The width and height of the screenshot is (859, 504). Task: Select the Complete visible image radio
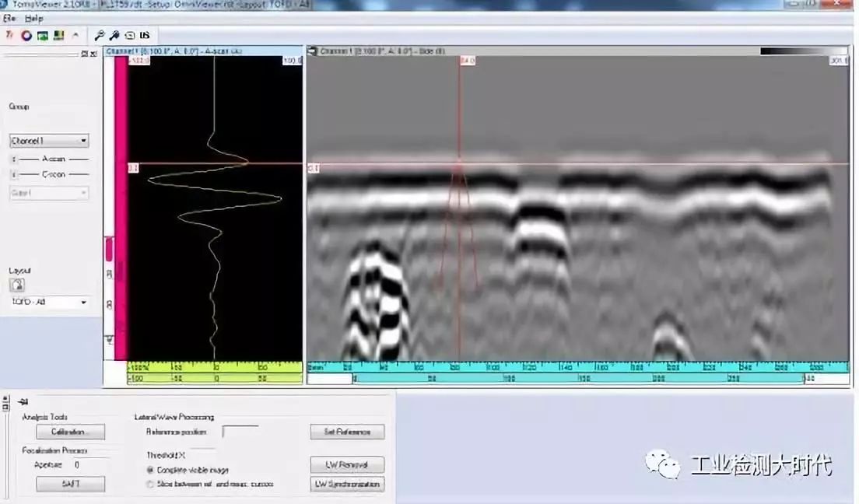149,470
